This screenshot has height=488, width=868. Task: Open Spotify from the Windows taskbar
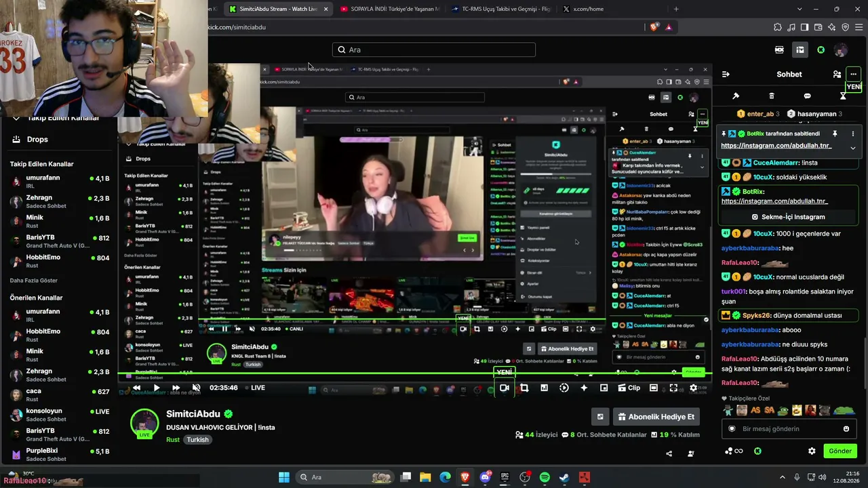(x=545, y=477)
